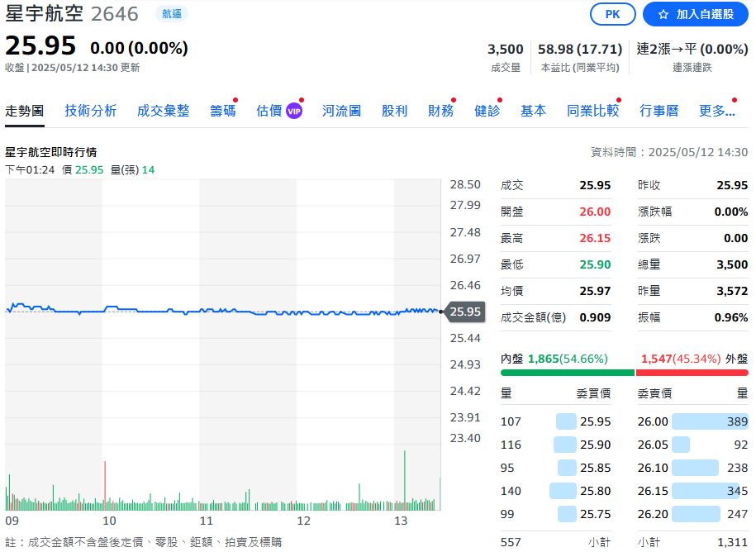Click ask price 26.00 row

click(693, 421)
